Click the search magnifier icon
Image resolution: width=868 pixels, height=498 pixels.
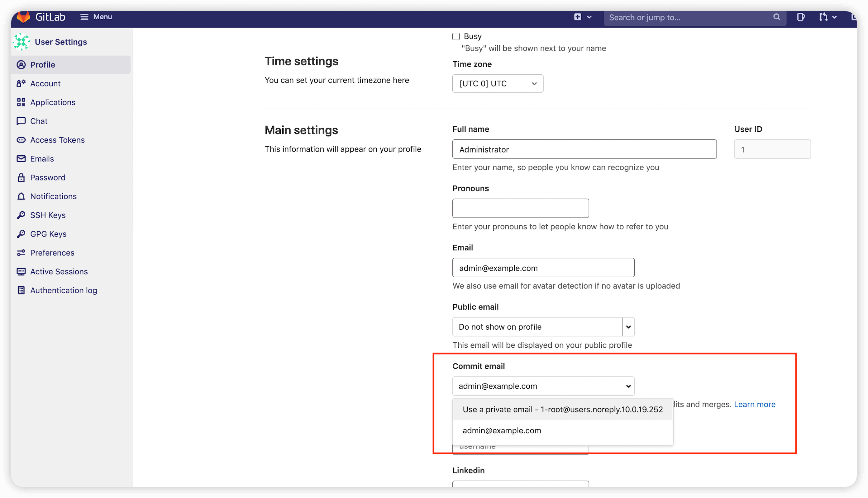pos(777,17)
